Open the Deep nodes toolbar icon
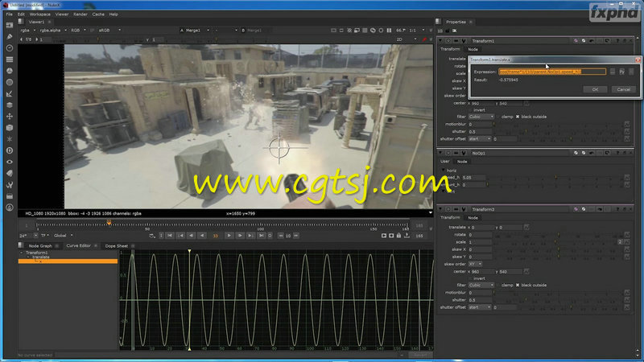644x362 pixels. (10, 150)
